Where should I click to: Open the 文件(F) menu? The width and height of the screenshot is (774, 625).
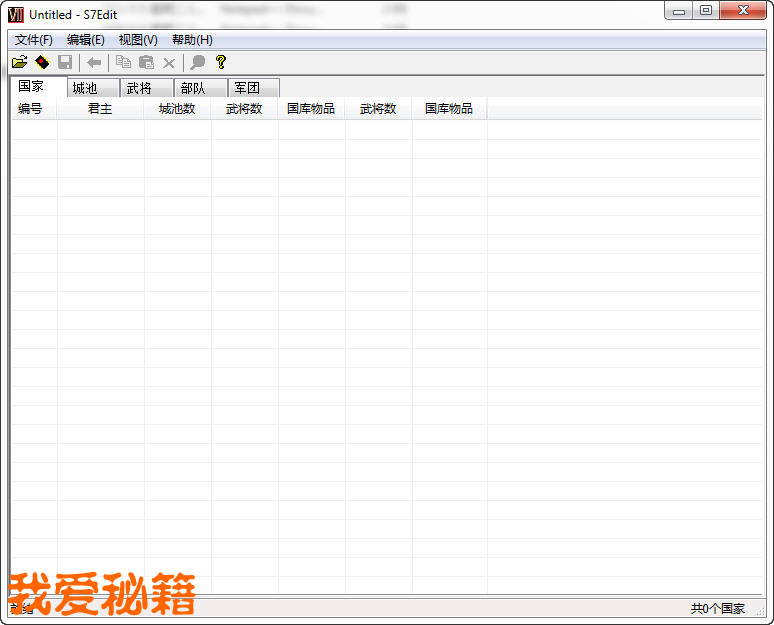[x=34, y=40]
